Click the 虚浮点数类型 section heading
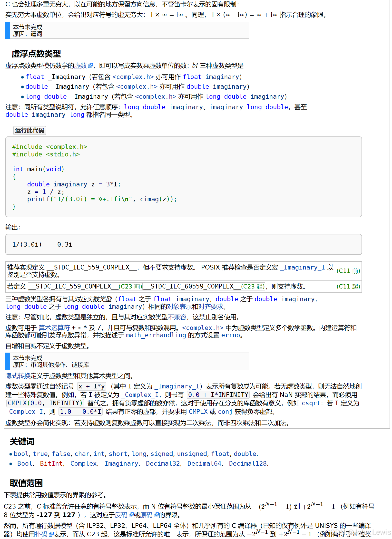392x539 pixels. pos(36,54)
